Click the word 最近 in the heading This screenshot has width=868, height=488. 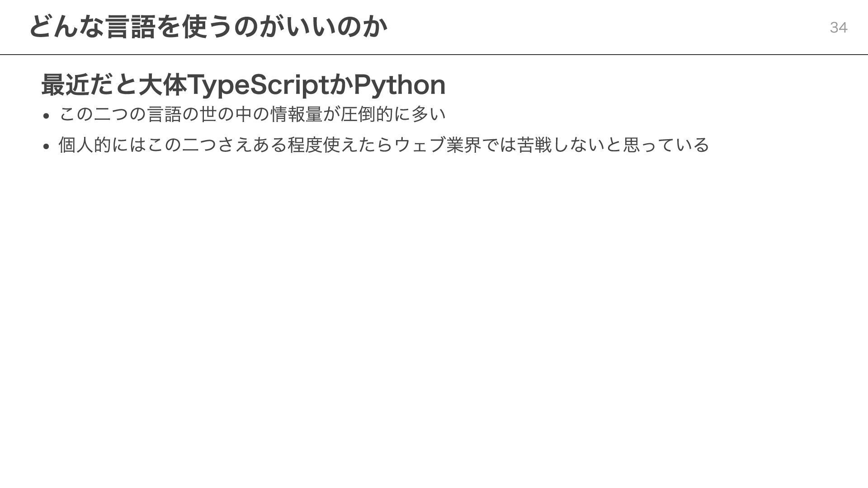[x=65, y=84]
